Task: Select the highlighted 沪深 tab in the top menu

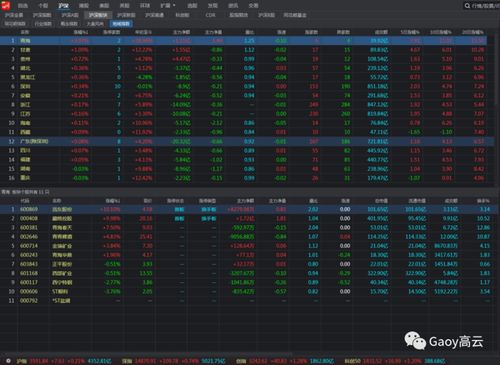Action: coord(63,6)
